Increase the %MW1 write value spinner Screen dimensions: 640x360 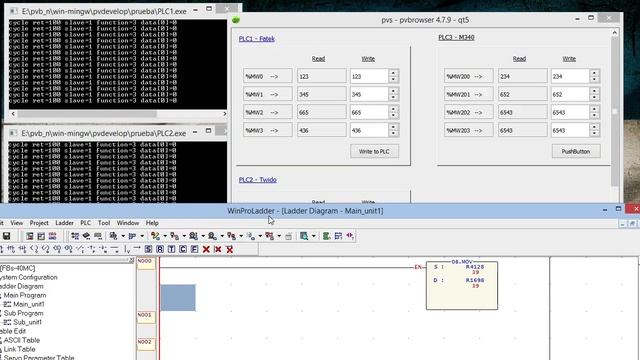(393, 91)
